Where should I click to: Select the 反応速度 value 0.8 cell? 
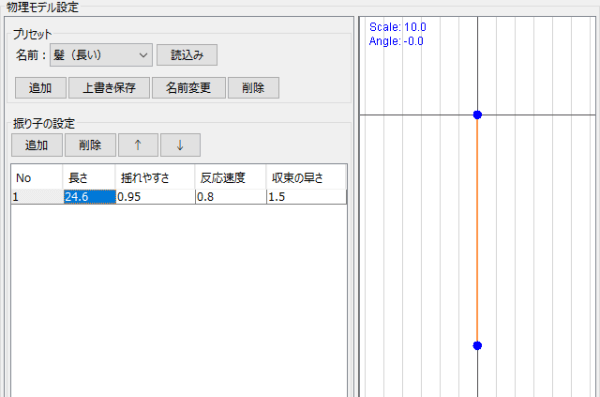point(231,197)
